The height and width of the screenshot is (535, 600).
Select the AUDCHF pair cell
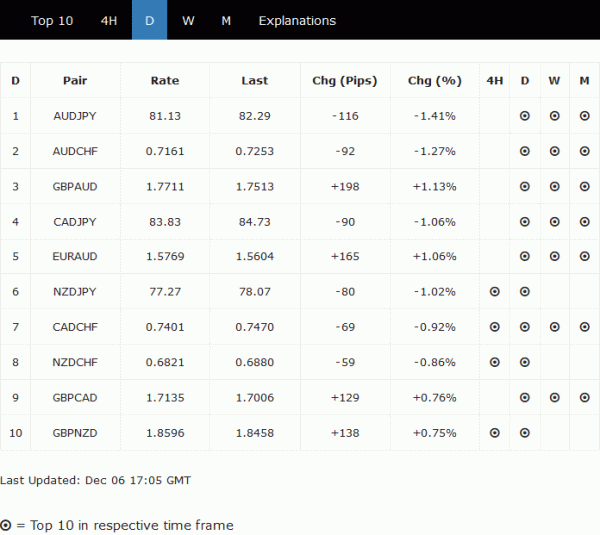(75, 151)
